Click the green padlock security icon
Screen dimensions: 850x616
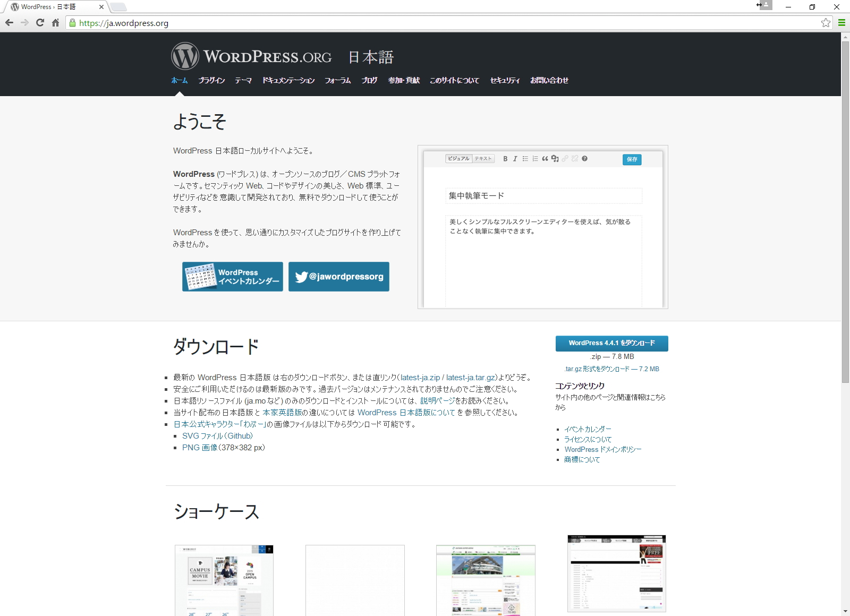[x=73, y=23]
